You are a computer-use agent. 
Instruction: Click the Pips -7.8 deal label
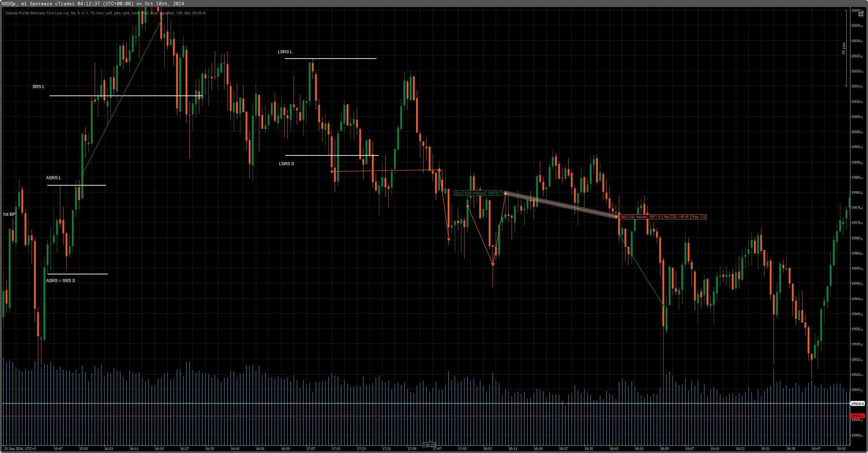coord(698,217)
